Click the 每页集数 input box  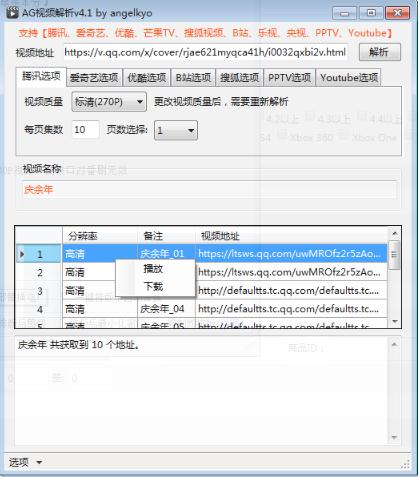(x=85, y=130)
